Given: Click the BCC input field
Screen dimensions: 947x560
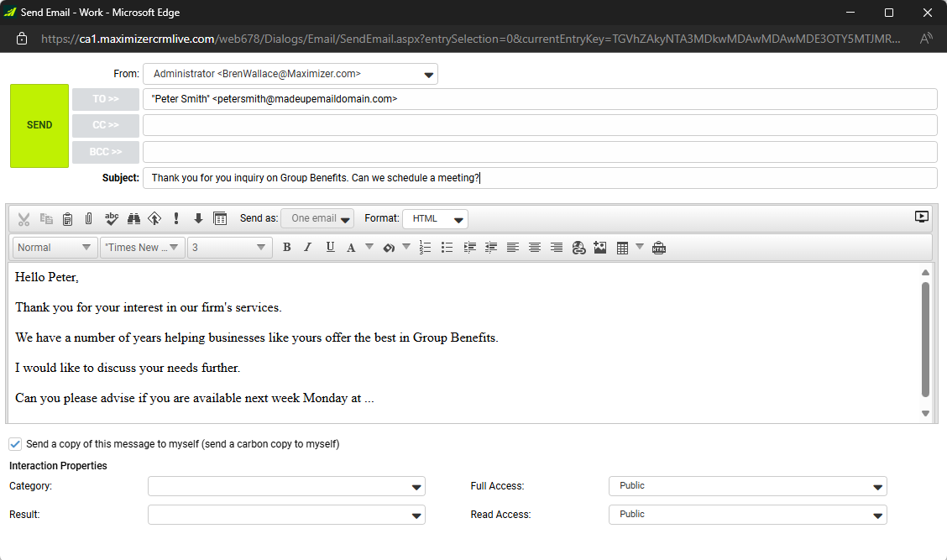Looking at the screenshot, I should click(540, 152).
